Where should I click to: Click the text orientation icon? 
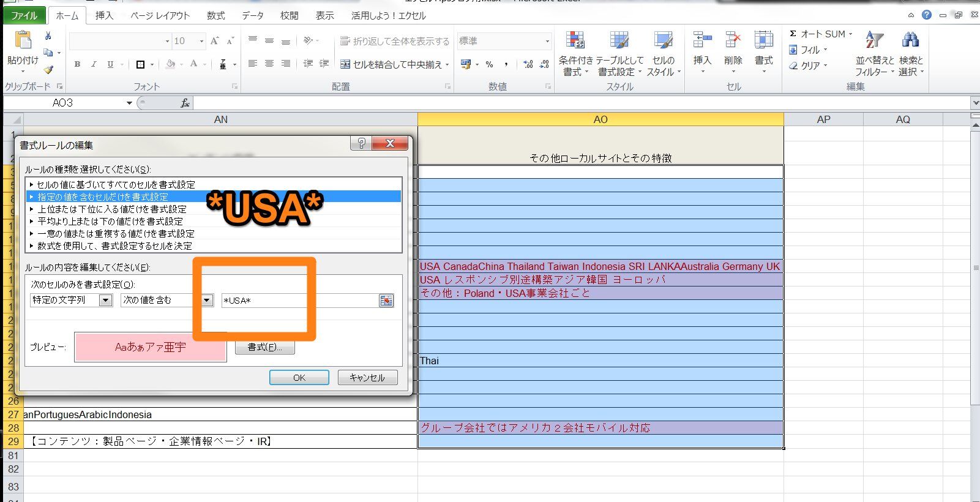point(308,40)
